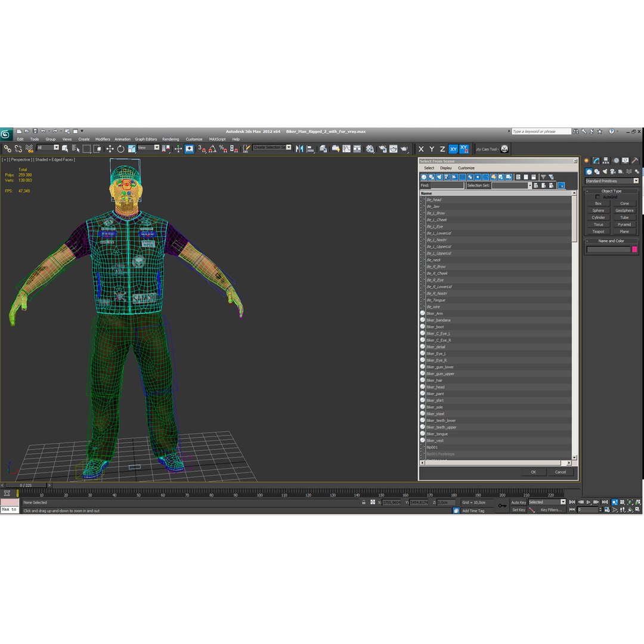
Task: Collapse the Name and Color rollout
Action: [611, 241]
